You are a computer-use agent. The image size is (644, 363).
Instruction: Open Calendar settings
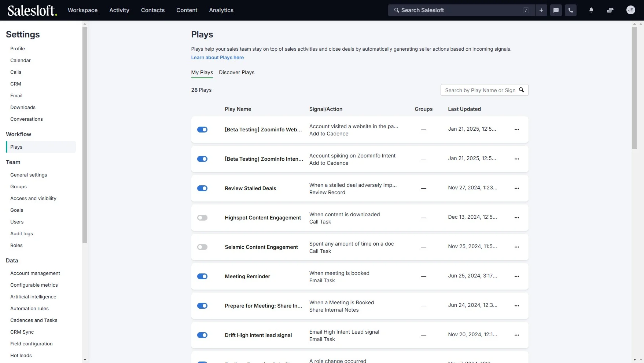point(21,60)
